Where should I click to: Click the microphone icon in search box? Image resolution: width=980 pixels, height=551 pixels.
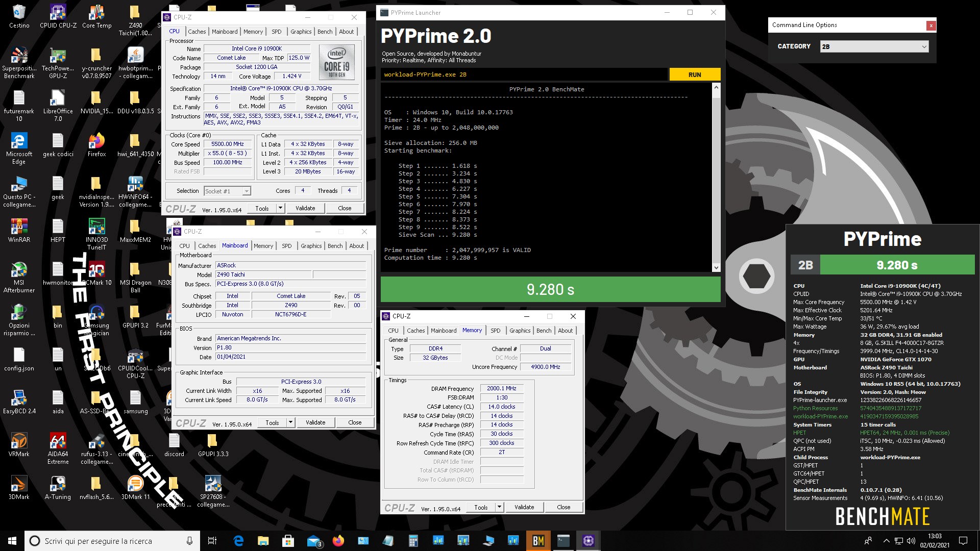pyautogui.click(x=189, y=541)
